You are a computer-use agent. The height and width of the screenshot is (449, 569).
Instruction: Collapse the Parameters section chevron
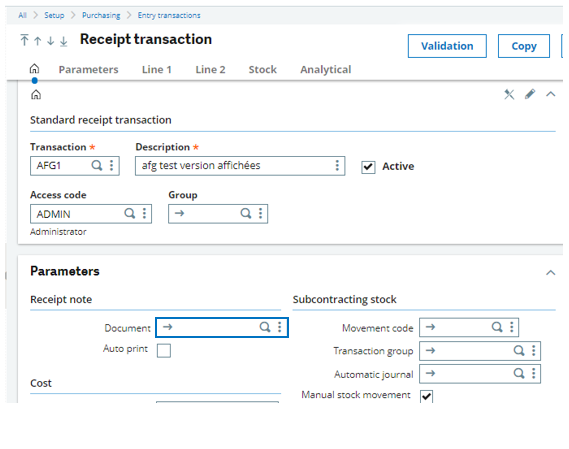coord(550,273)
